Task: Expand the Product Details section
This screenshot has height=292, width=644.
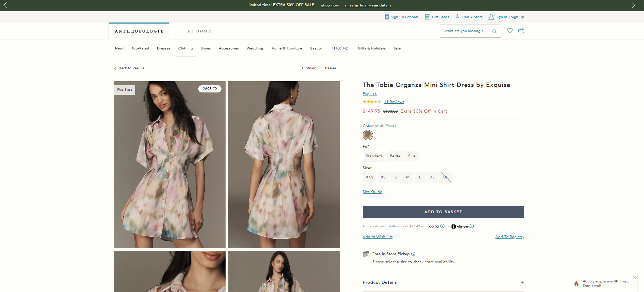Action: pos(443,282)
